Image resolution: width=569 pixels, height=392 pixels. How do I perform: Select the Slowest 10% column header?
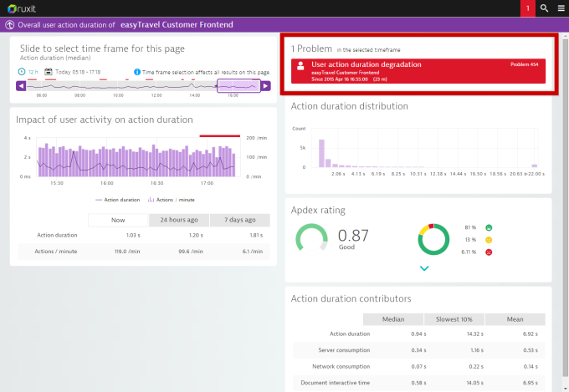pos(454,319)
